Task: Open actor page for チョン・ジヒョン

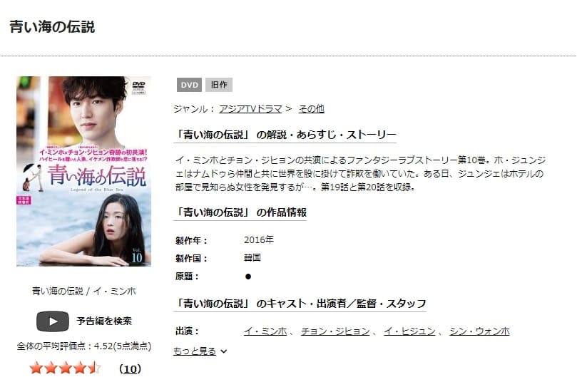Action: point(335,331)
